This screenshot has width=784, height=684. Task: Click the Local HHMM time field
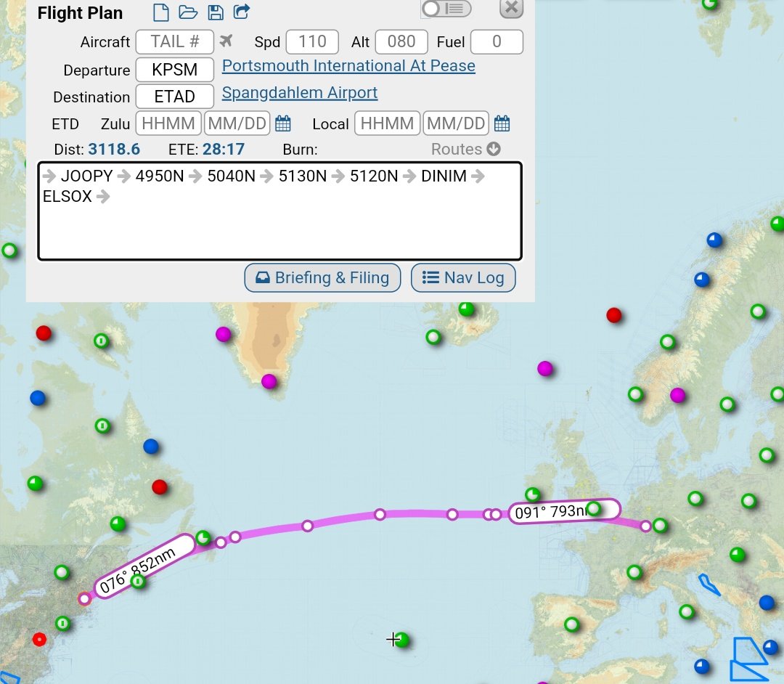(388, 123)
